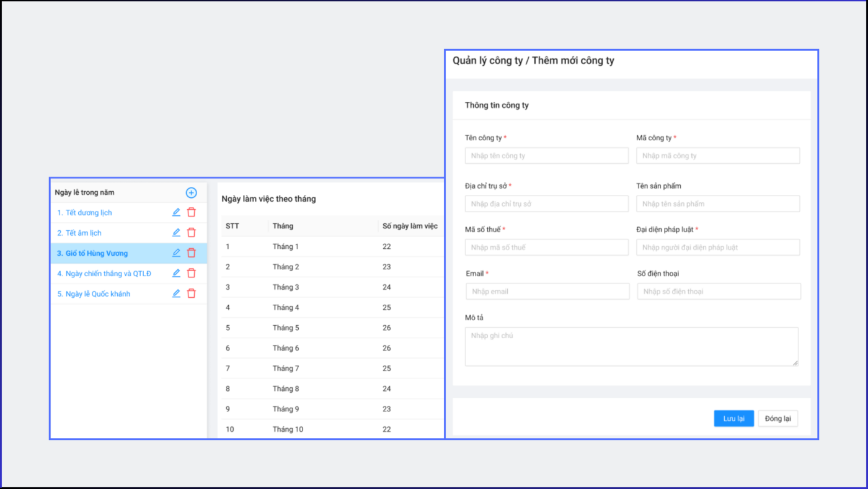Open 4. Ngày chiến thắng và QTLĐ
Image resolution: width=868 pixels, height=489 pixels.
pos(104,274)
